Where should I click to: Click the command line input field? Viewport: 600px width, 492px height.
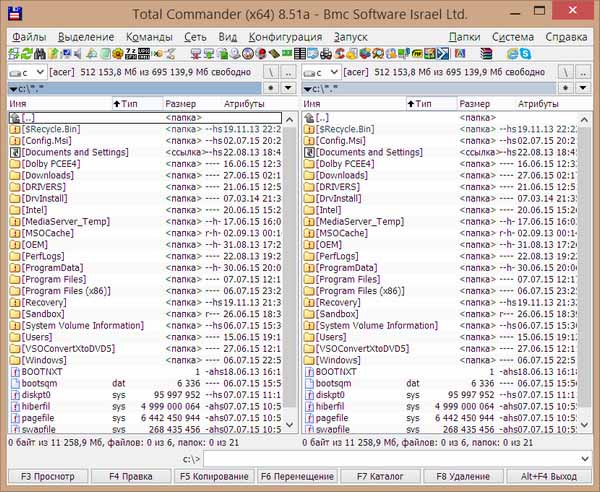click(x=400, y=458)
